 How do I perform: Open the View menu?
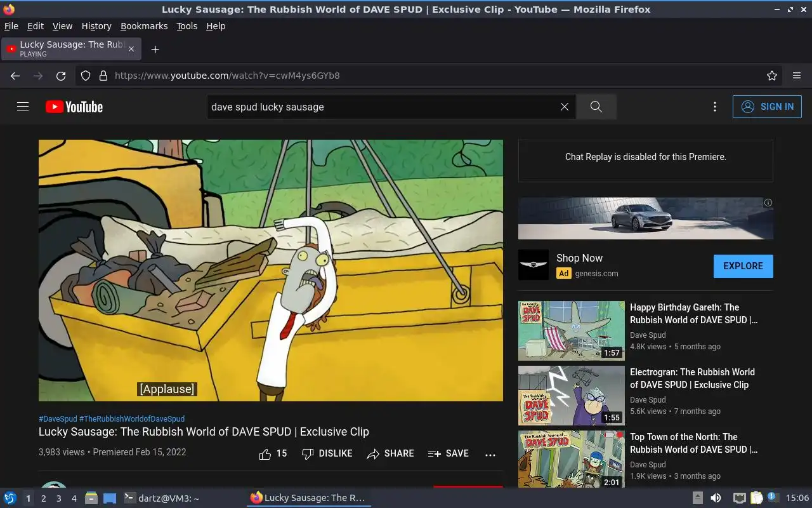pos(62,26)
